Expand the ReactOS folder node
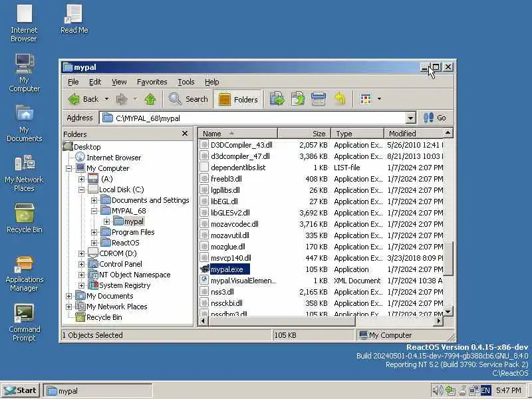This screenshot has height=399, width=532. (x=94, y=243)
